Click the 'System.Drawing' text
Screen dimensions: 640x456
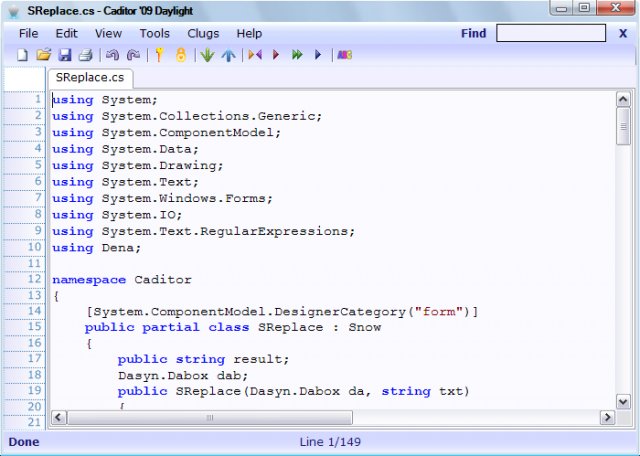tap(159, 165)
